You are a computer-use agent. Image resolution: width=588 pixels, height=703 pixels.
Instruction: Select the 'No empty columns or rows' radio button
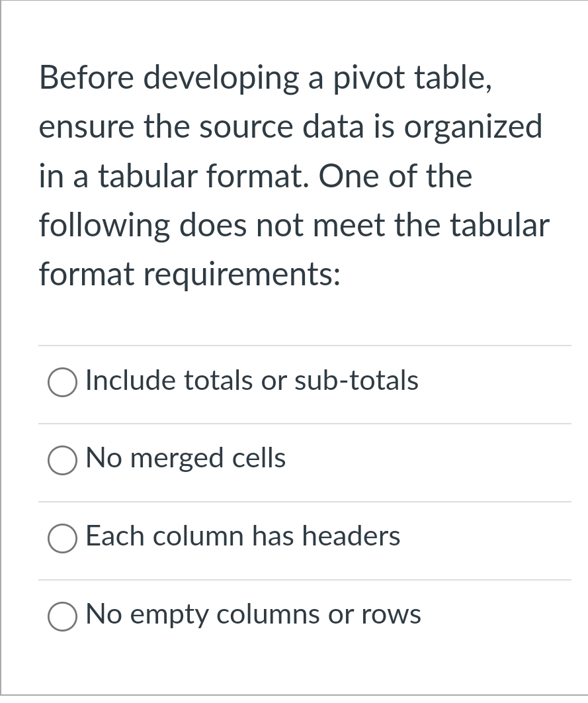pyautogui.click(x=62, y=616)
